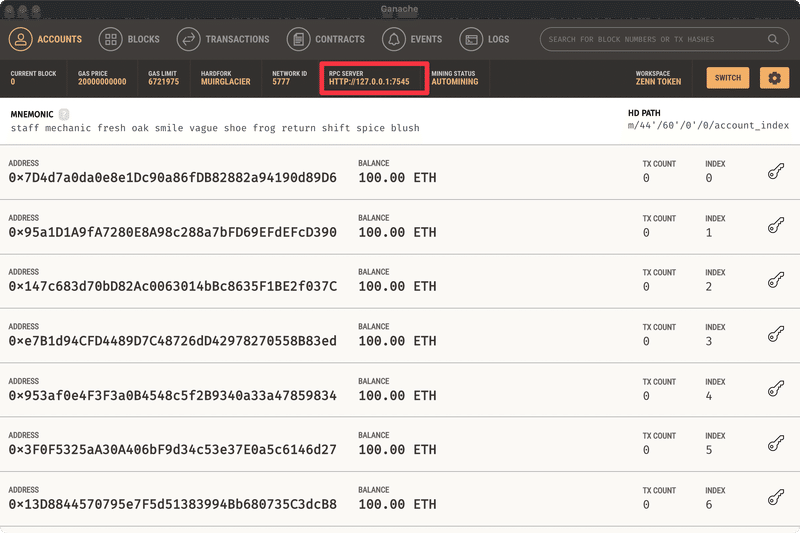Click the gas limit 6721975 value
The width and height of the screenshot is (800, 533).
point(163,82)
